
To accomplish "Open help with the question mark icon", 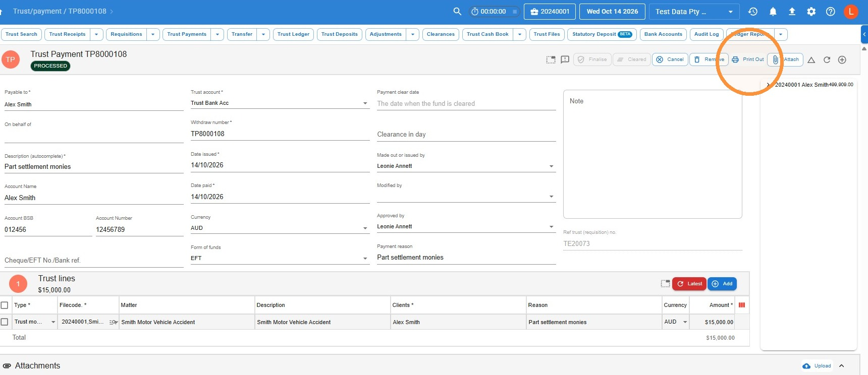I will click(830, 11).
